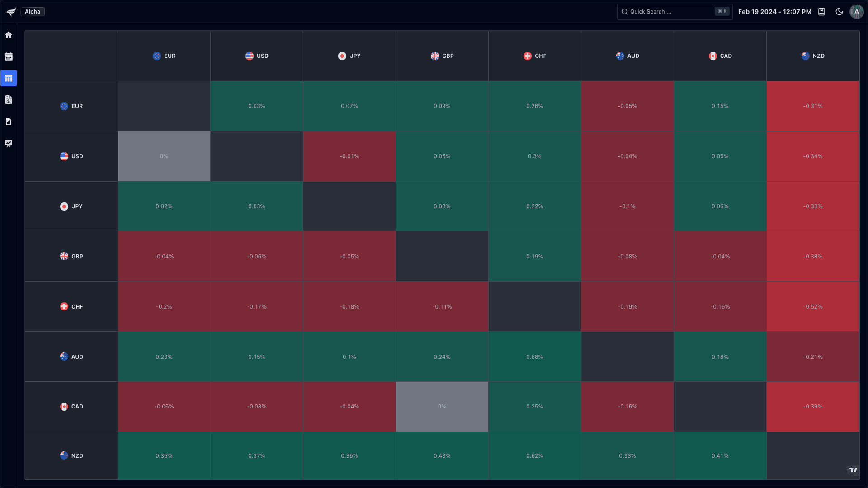868x488 pixels.
Task: Click the AUD/NZD cell showing -0.21%
Action: click(813, 357)
